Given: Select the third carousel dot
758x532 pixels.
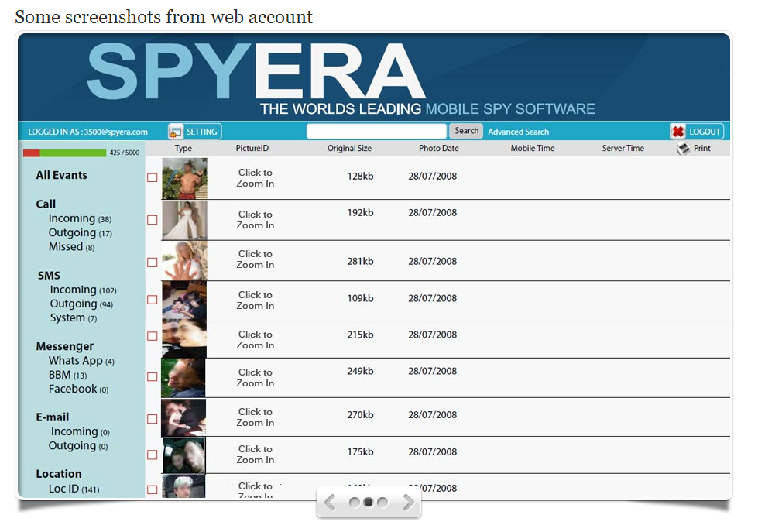Looking at the screenshot, I should click(x=382, y=503).
